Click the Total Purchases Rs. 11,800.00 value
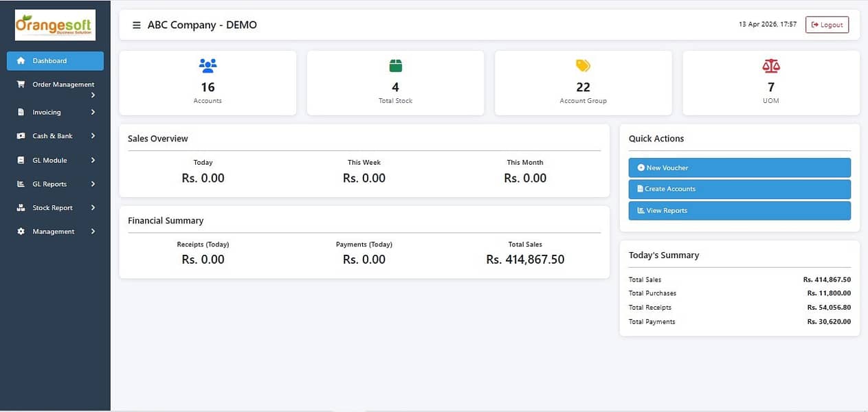 tap(829, 293)
